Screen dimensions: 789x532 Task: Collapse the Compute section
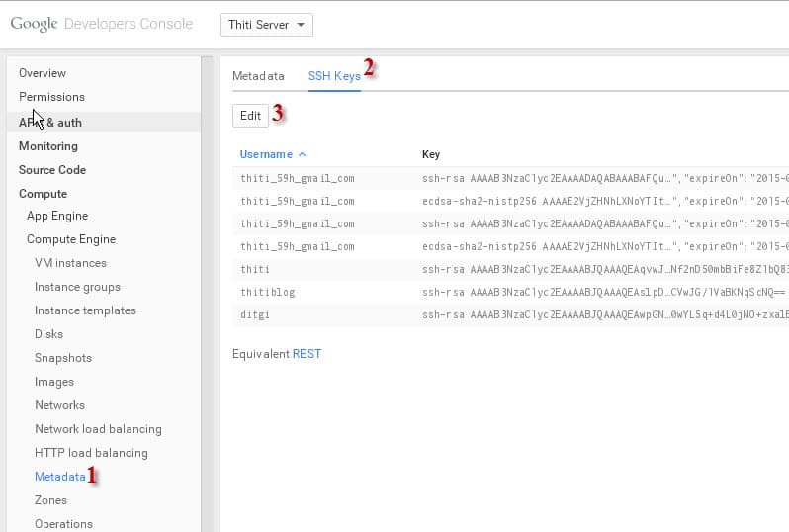(43, 194)
